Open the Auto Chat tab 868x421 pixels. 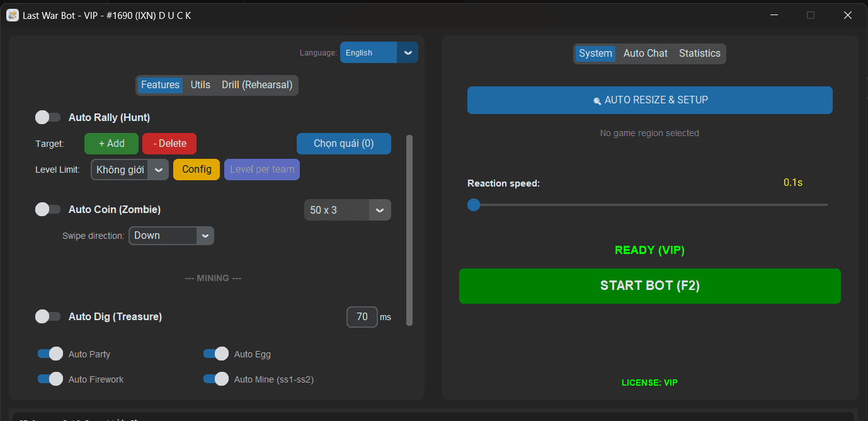645,54
